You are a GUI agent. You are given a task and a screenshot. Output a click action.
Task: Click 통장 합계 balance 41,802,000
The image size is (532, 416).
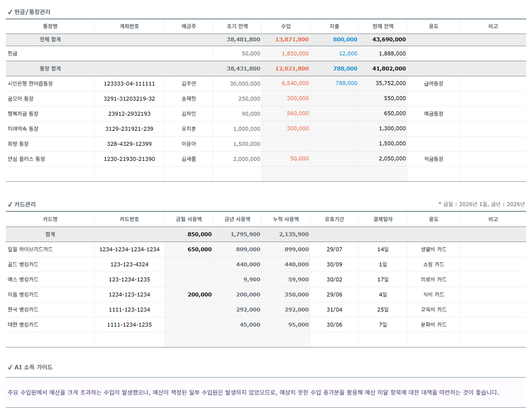point(389,68)
